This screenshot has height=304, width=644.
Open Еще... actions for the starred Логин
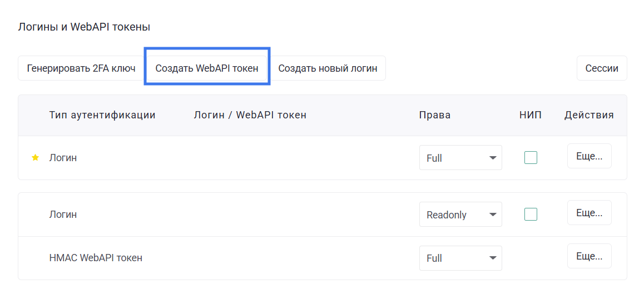[589, 156]
